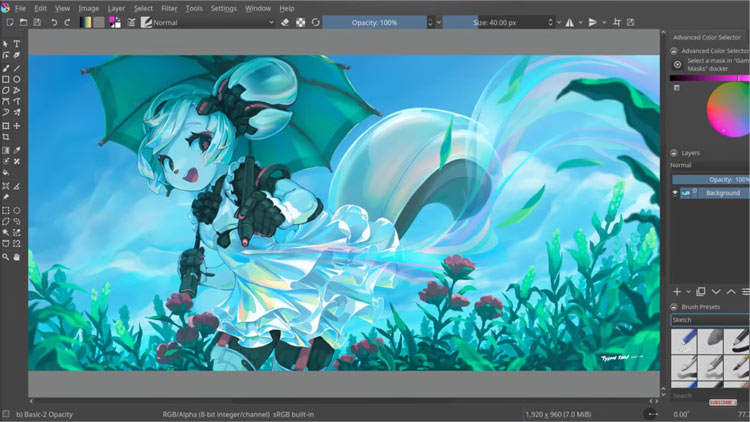Image resolution: width=750 pixels, height=422 pixels.
Task: Move layer down with down chevron
Action: [716, 292]
